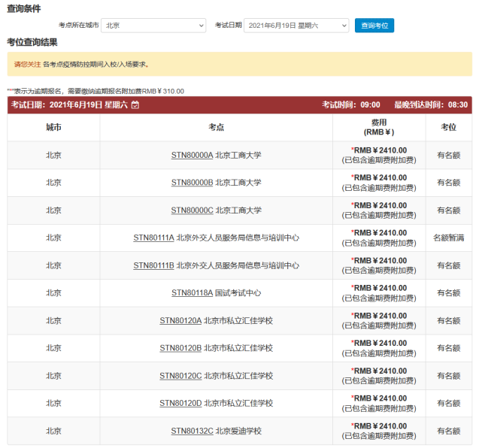Image resolution: width=482 pixels, height=448 pixels.
Task: Open the 考点所在城市 dropdown showing 北京
Action: 153,26
